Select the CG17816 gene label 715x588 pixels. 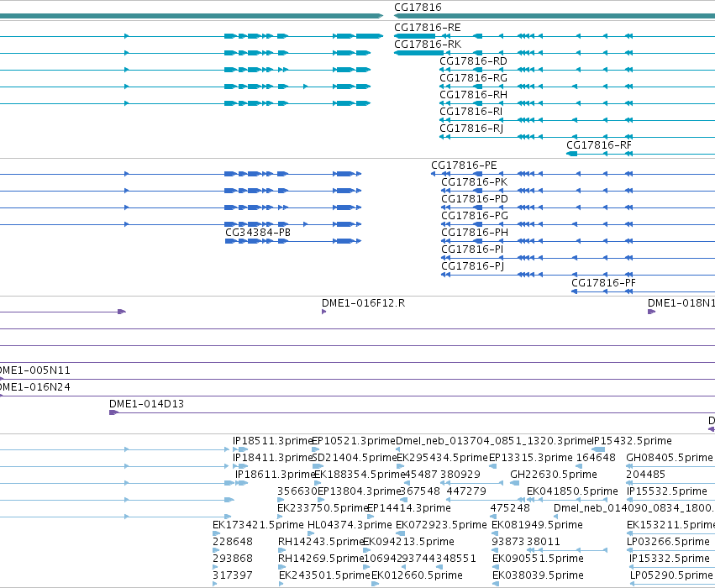418,8
